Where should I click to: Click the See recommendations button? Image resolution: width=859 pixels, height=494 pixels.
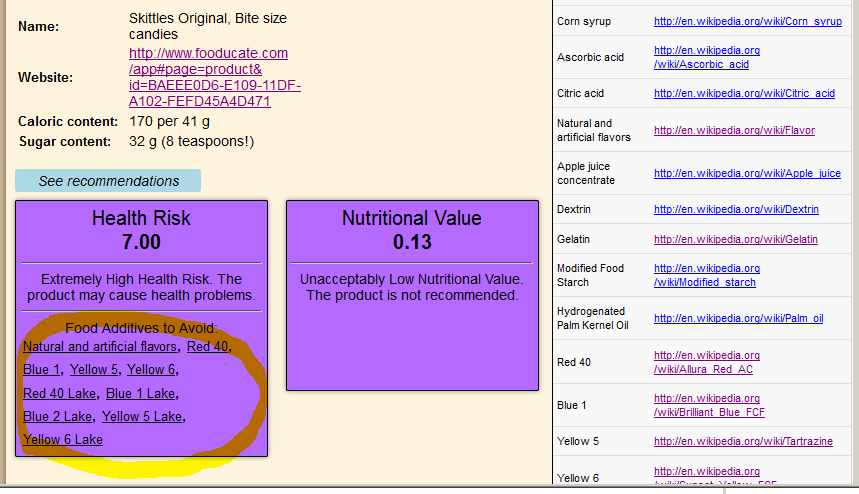108,181
